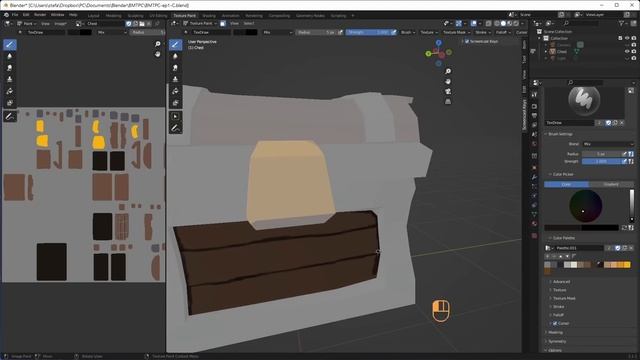This screenshot has height=360, width=640.
Task: Select Smear tool in the 3D viewport toolbar
Action: click(x=176, y=68)
